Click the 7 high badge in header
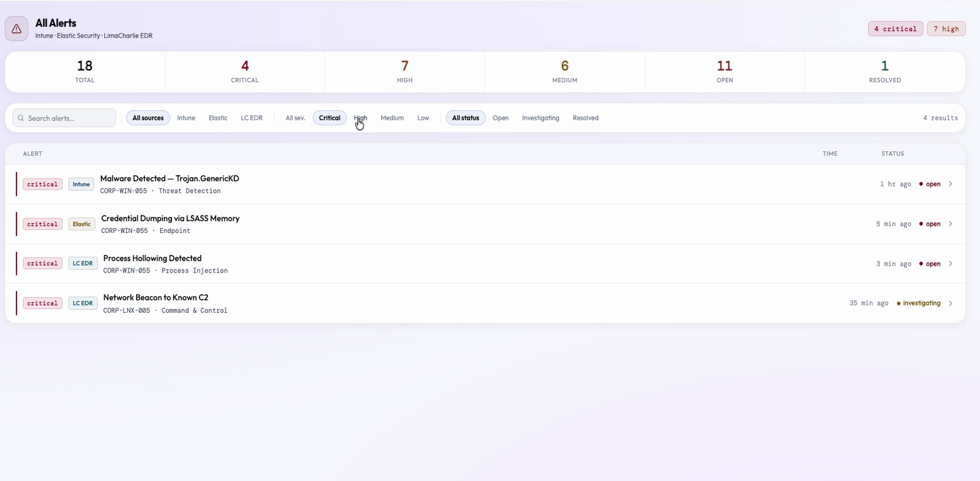 [946, 29]
